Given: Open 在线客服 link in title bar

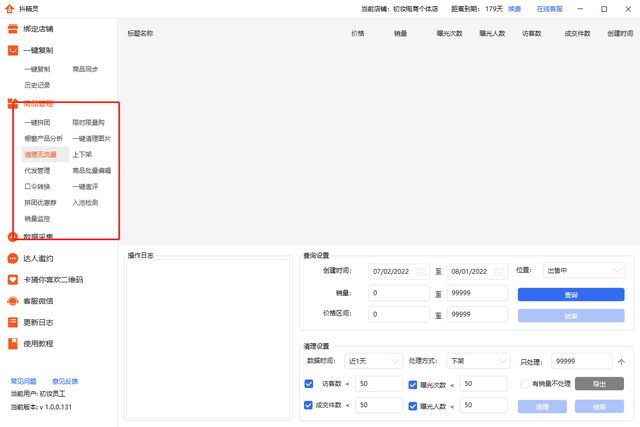Looking at the screenshot, I should tap(549, 9).
